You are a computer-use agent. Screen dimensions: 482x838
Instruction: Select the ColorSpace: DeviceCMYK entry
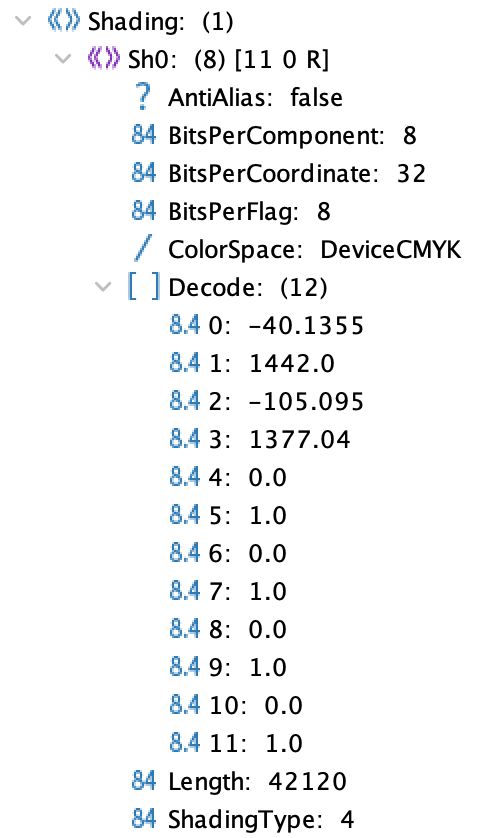[x=315, y=250]
